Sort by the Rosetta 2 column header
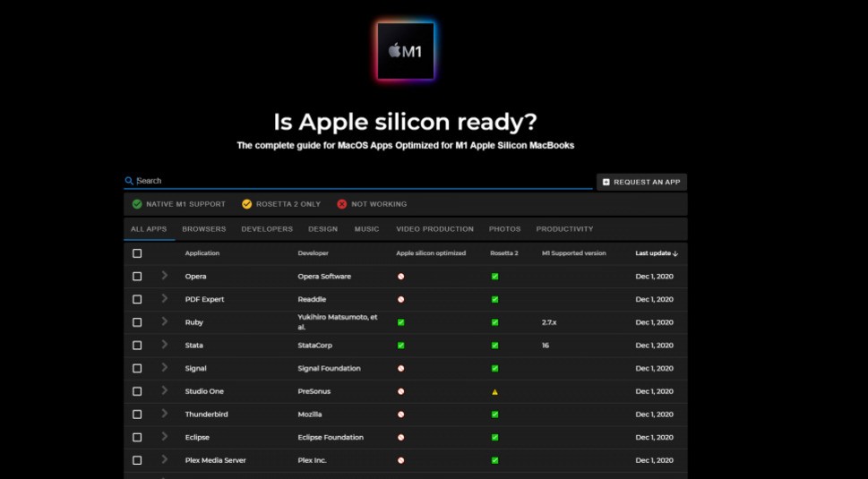Viewport: 868px width, 479px height. click(x=503, y=253)
